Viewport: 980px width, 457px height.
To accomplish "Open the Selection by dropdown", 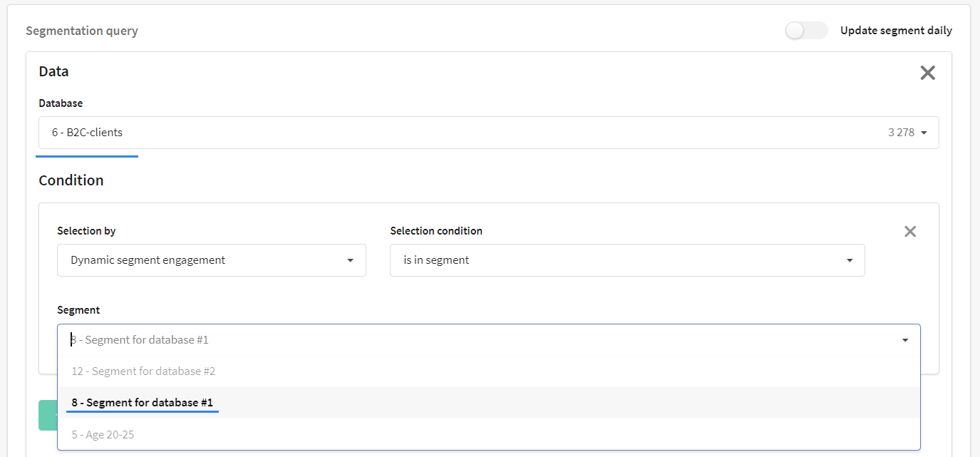I will 212,260.
